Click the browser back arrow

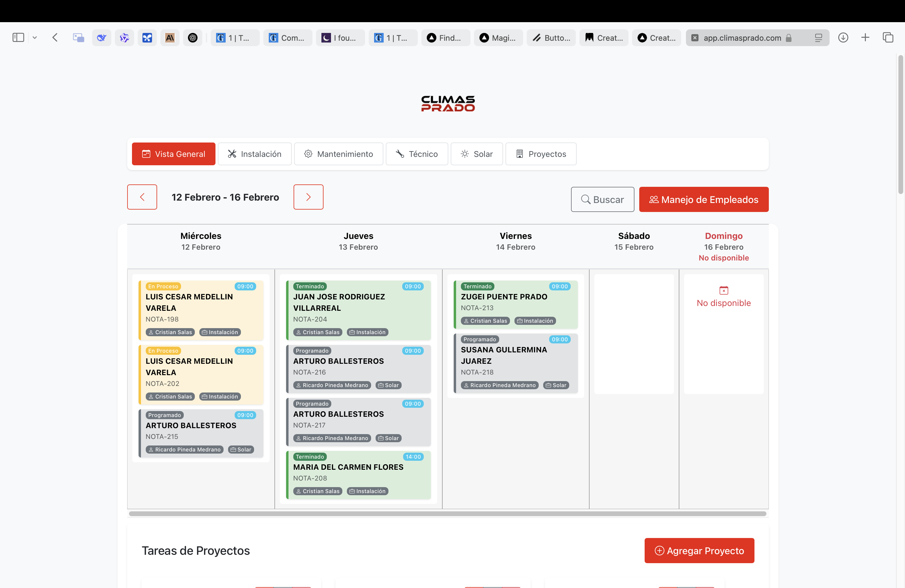(x=55, y=38)
